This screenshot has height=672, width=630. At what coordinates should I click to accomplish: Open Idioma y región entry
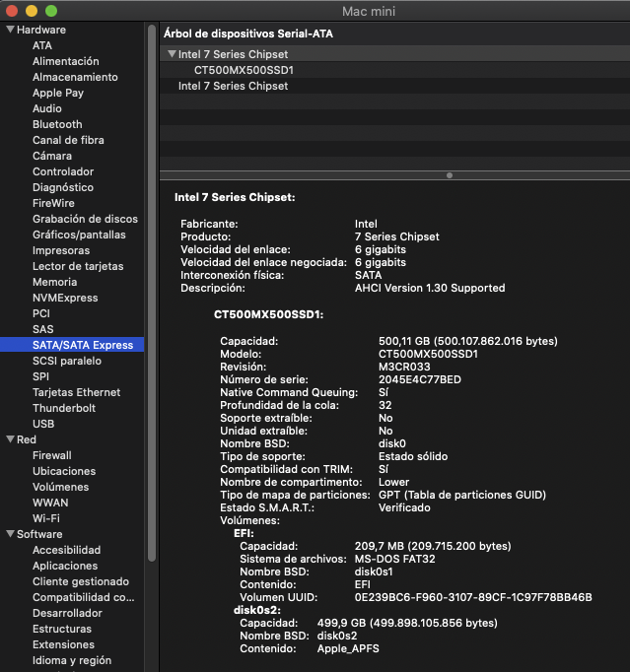(72, 660)
